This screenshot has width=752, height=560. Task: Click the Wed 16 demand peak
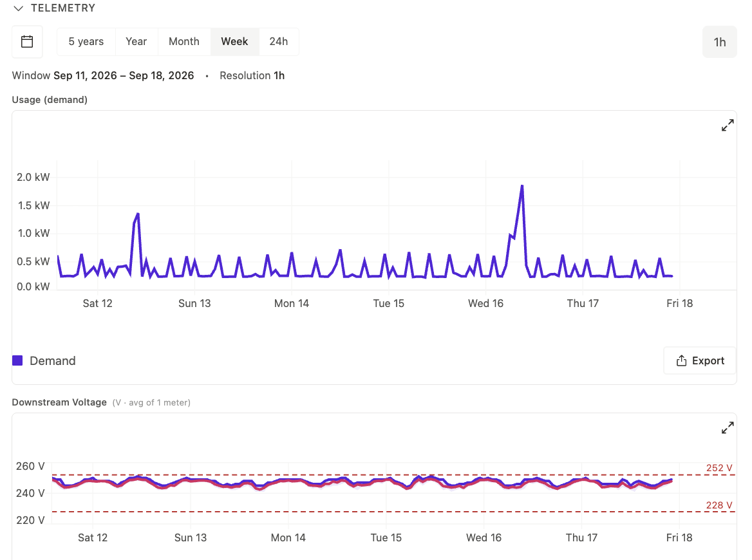pyautogui.click(x=522, y=186)
